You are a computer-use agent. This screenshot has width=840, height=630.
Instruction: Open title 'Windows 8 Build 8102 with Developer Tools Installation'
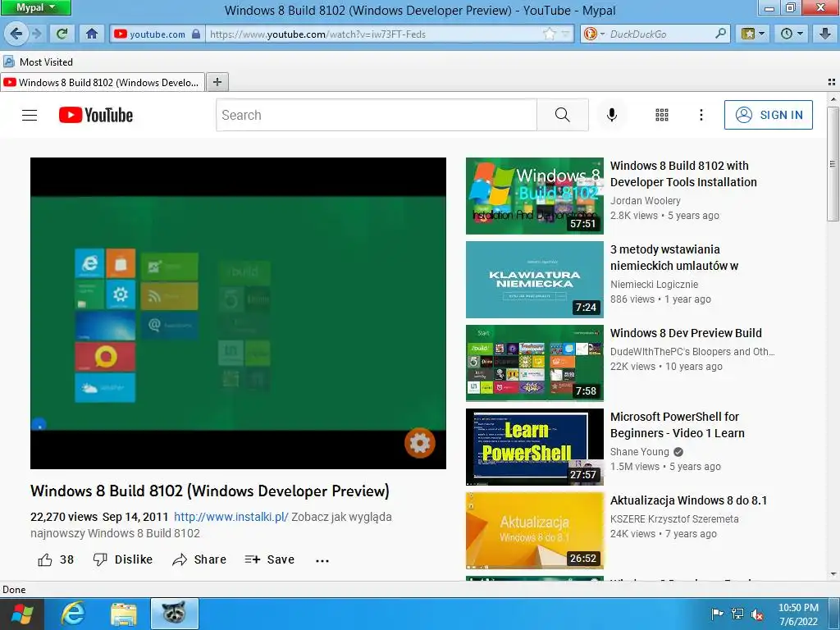click(x=683, y=174)
